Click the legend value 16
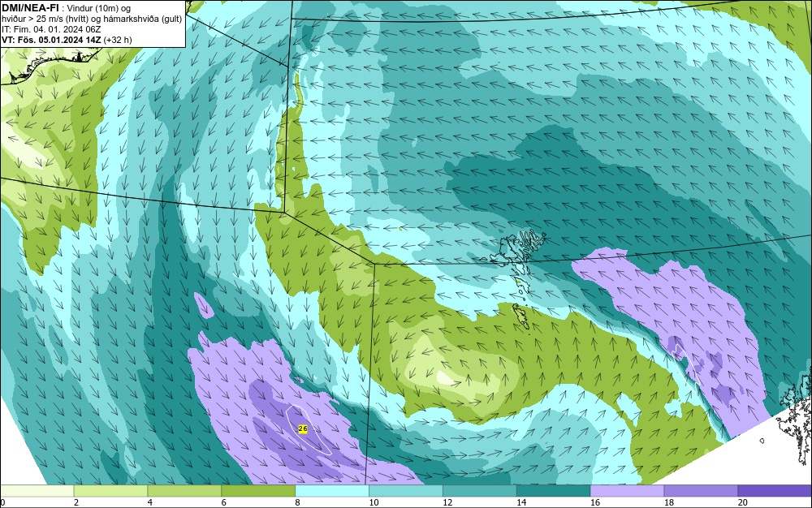The height and width of the screenshot is (508, 812). pyautogui.click(x=595, y=502)
